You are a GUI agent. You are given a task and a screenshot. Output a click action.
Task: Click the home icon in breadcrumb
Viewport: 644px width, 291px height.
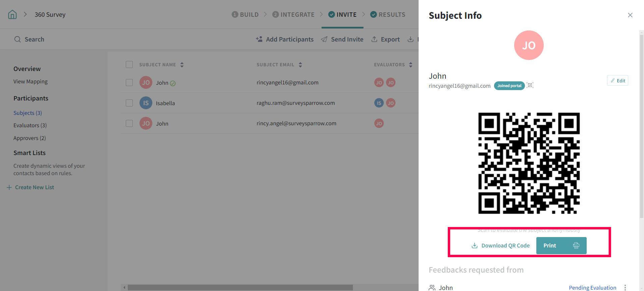[x=12, y=15]
